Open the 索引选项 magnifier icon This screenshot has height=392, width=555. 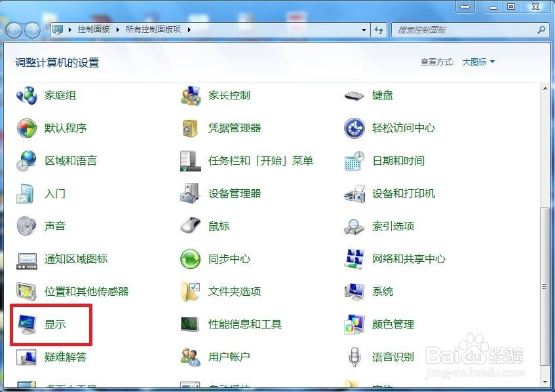(354, 226)
